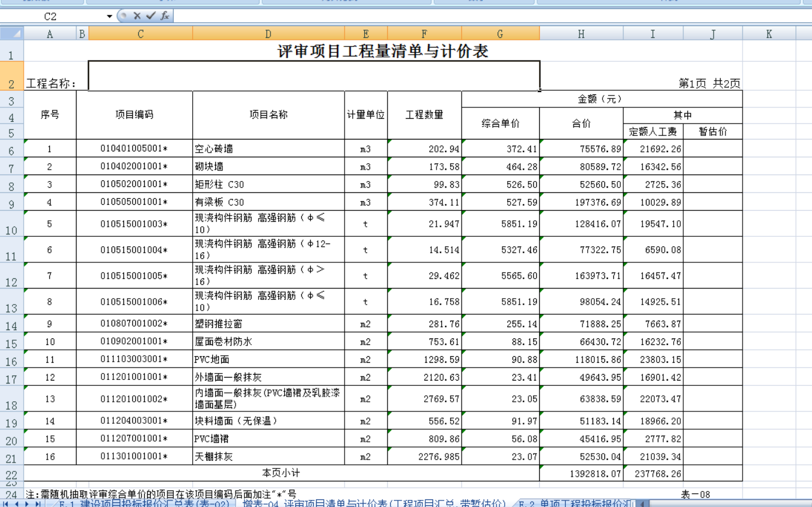The height and width of the screenshot is (507, 812).
Task: Select the subtotal cell 1392818.07
Action: tap(581, 474)
